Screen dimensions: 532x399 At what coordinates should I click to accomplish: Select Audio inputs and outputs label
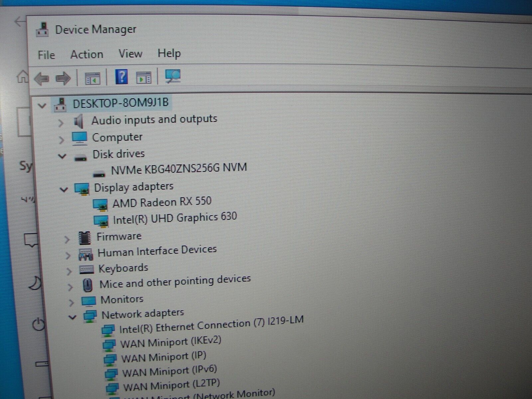(154, 120)
